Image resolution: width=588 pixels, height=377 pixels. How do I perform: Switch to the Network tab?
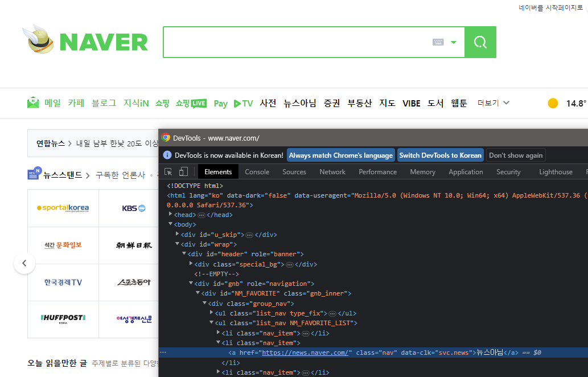(332, 172)
